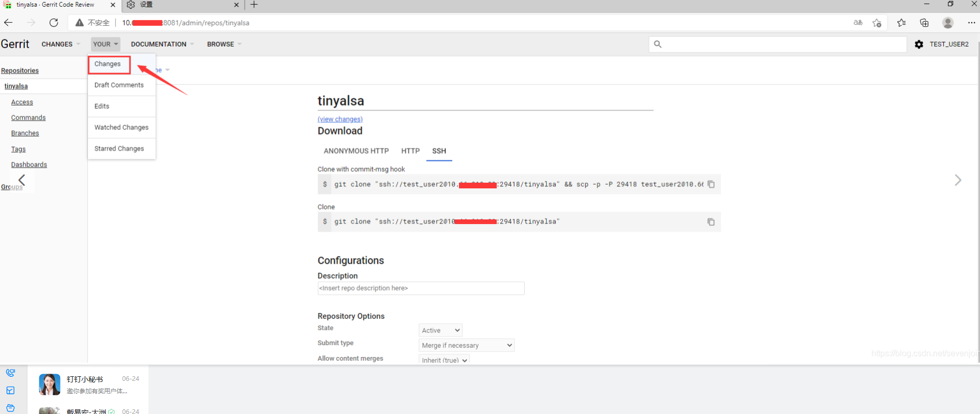Expand the DOCUMENTATION menu
980x414 pixels.
point(162,45)
